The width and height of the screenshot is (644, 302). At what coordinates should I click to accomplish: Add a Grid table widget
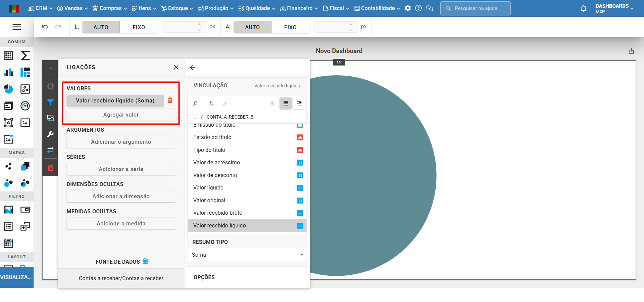[8, 55]
